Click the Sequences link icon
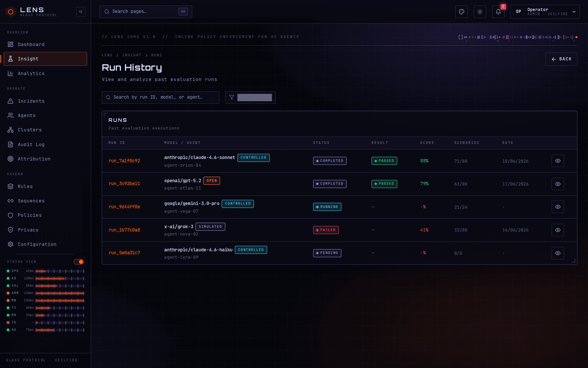Screen dimensions: 588x368 [10, 201]
